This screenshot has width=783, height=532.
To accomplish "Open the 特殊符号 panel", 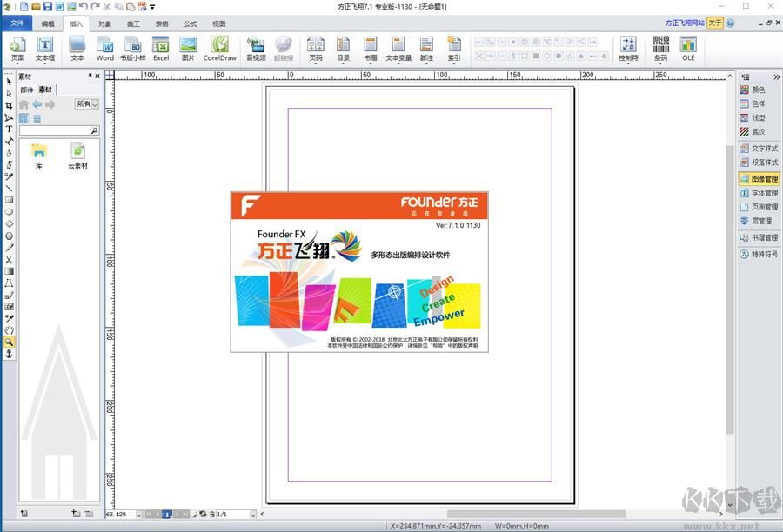I will pos(759,254).
